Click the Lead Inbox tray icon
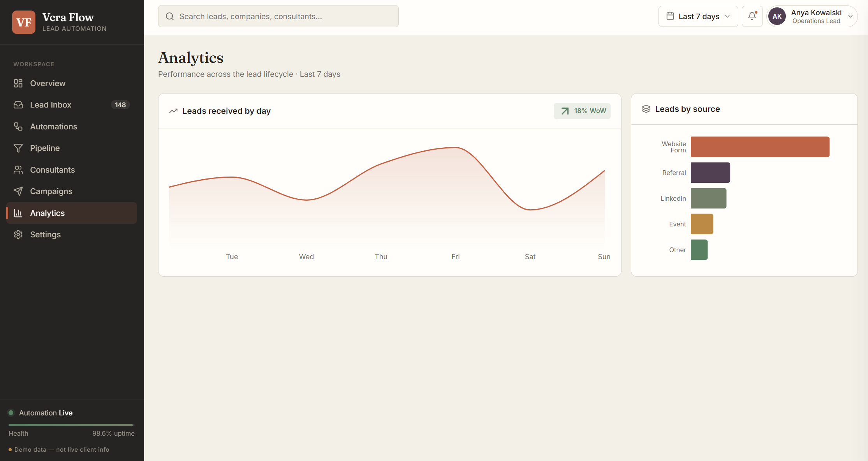868x461 pixels. tap(18, 105)
